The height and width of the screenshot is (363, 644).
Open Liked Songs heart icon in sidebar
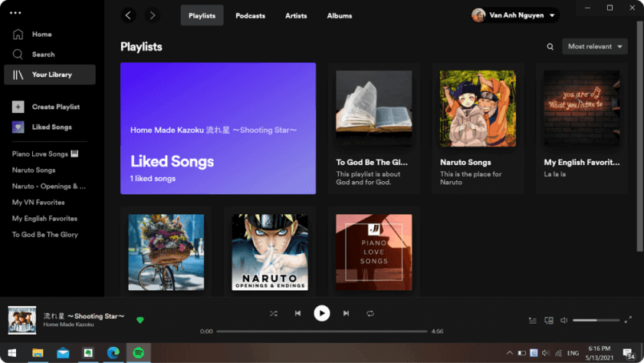(x=18, y=127)
